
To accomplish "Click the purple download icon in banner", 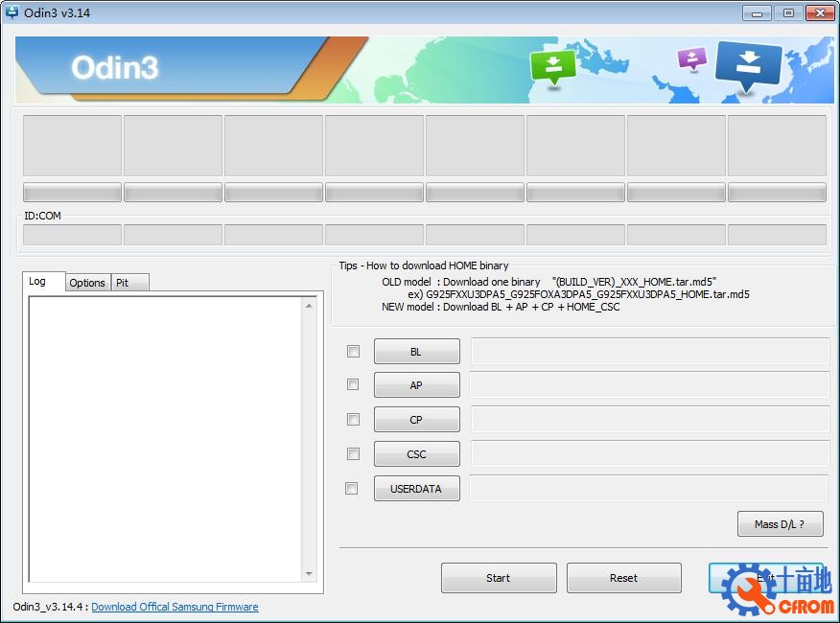I will click(691, 58).
